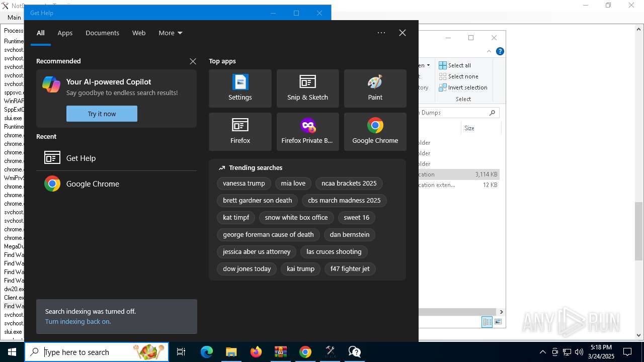Open Firefox from the taskbar

click(256, 352)
